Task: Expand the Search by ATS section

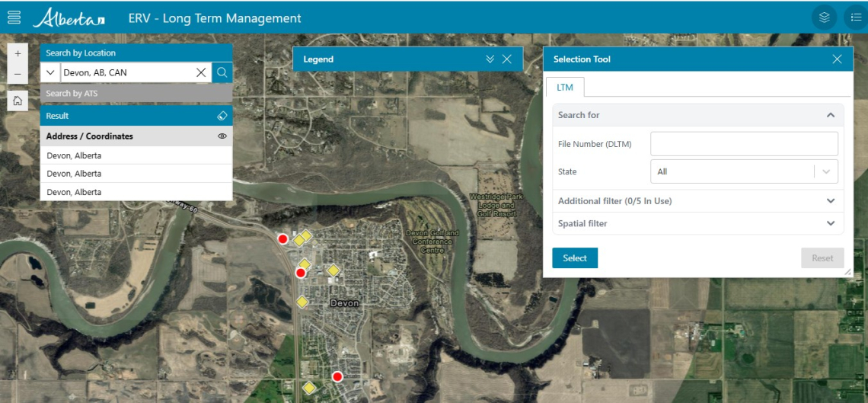Action: 136,94
